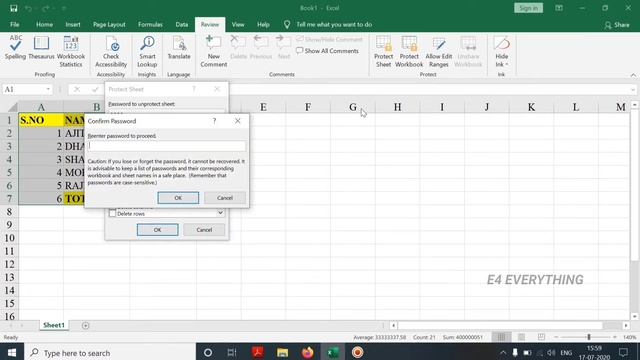This screenshot has height=360, width=640.
Task: Show hidden system tray icons
Action: (x=503, y=353)
